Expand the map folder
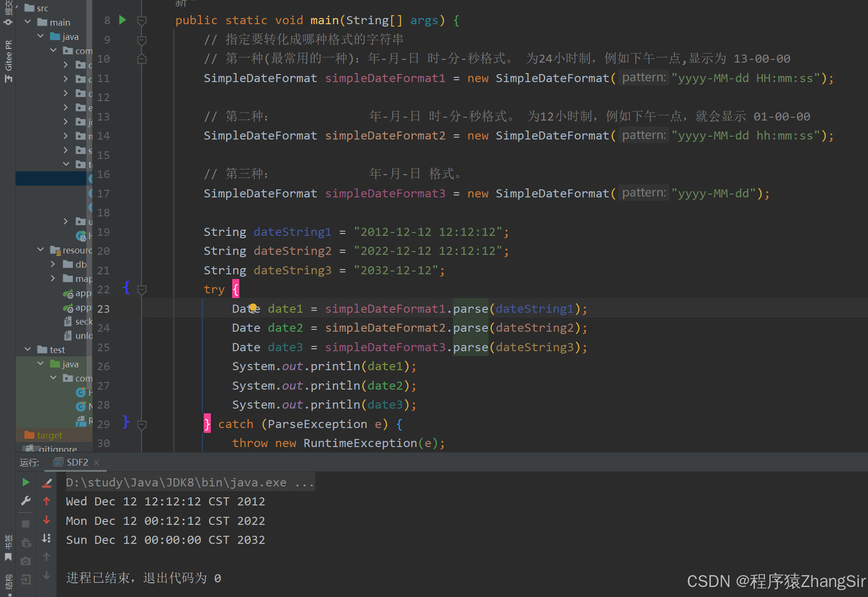The image size is (868, 597). tap(54, 278)
